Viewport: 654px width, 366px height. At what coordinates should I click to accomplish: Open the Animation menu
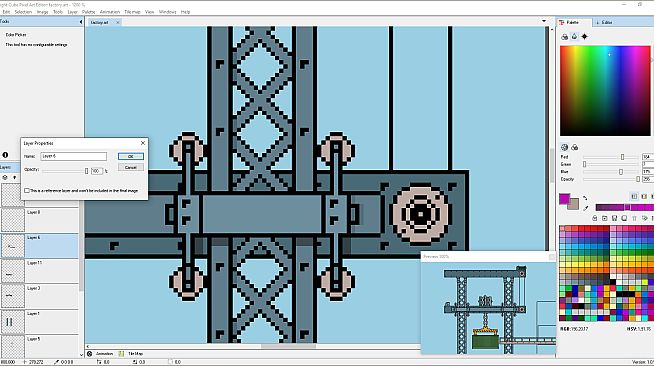click(110, 12)
